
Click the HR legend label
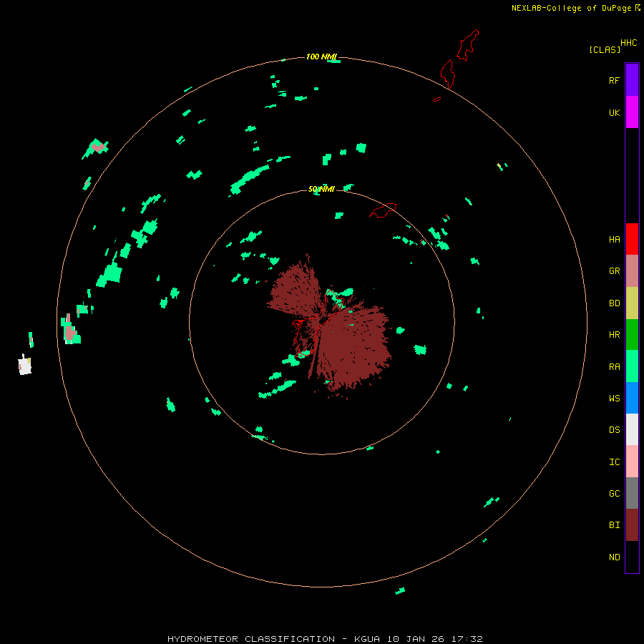[x=614, y=335]
